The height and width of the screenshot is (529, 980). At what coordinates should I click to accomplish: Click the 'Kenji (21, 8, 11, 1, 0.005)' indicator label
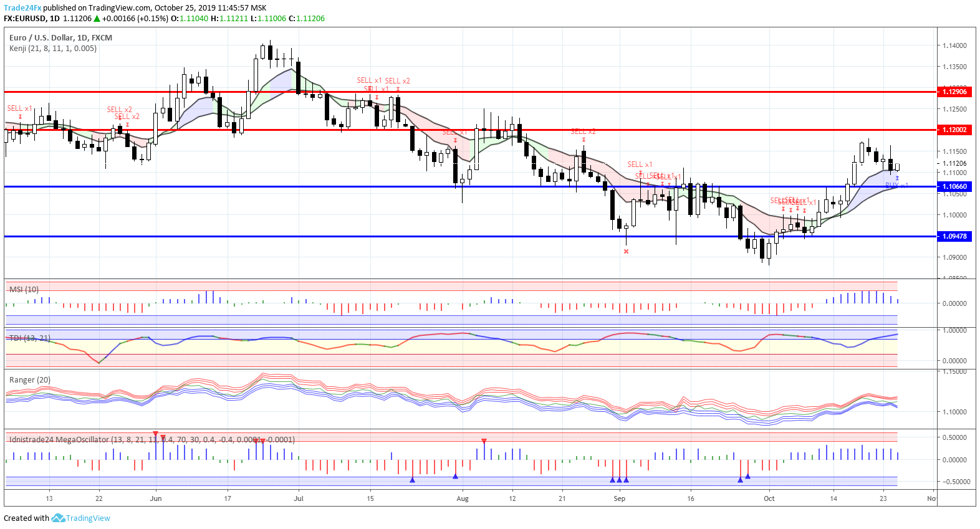tap(53, 48)
